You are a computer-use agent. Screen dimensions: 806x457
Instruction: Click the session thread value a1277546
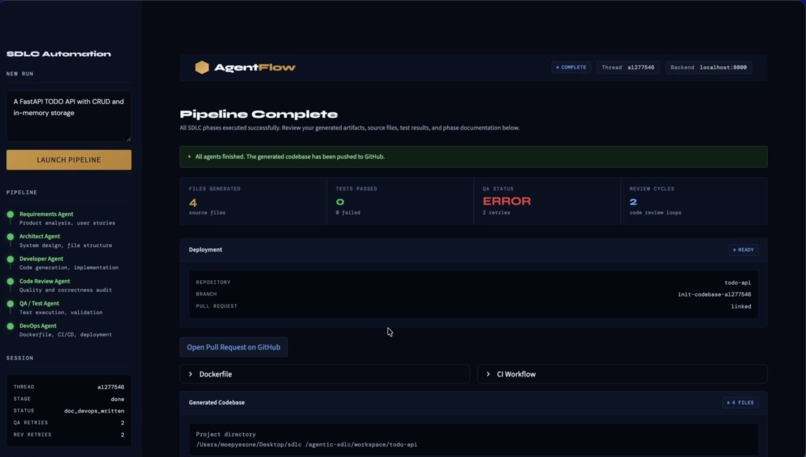(x=111, y=387)
